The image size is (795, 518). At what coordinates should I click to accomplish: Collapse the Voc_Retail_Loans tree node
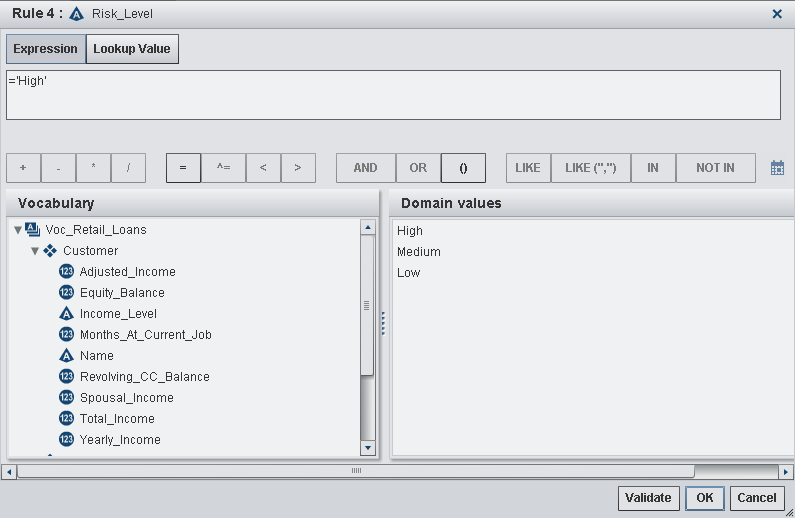coord(18,230)
